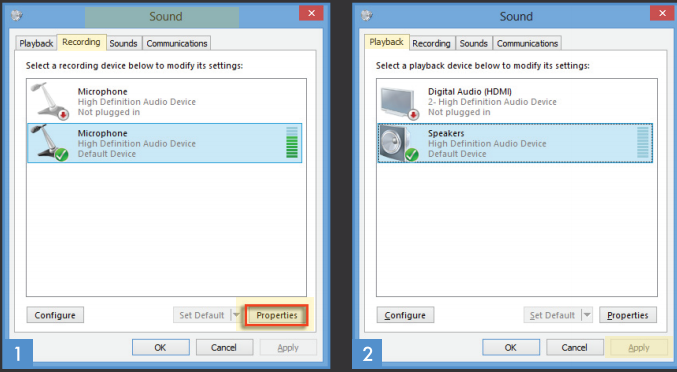677x372 pixels.
Task: Select the unplugged Microphone device icon
Action: point(50,101)
